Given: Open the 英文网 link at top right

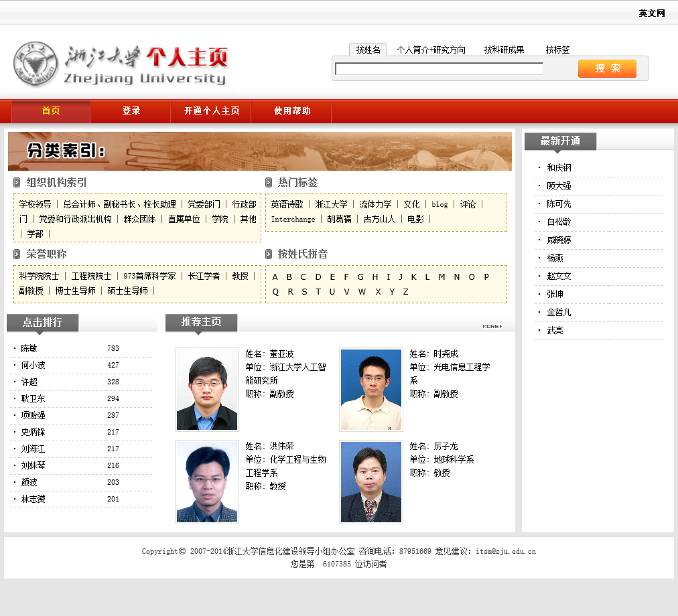Looking at the screenshot, I should [x=651, y=13].
